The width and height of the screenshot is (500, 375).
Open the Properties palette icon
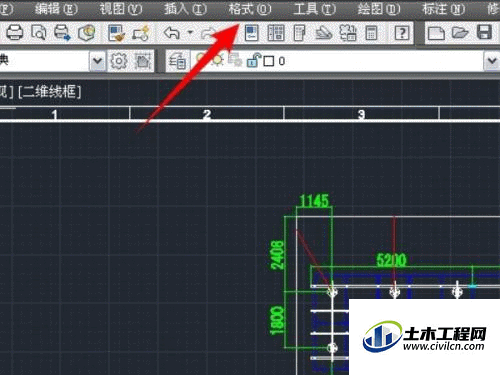pyautogui.click(x=252, y=33)
